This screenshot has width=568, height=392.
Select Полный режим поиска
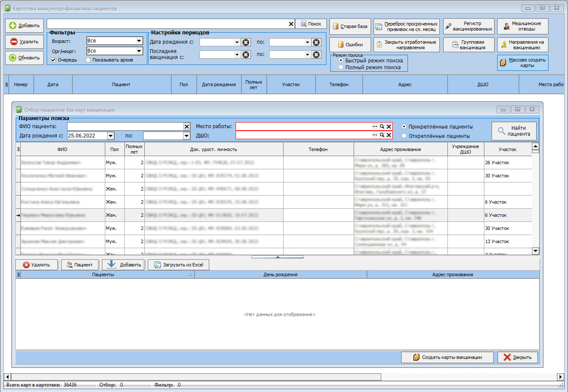pos(341,67)
